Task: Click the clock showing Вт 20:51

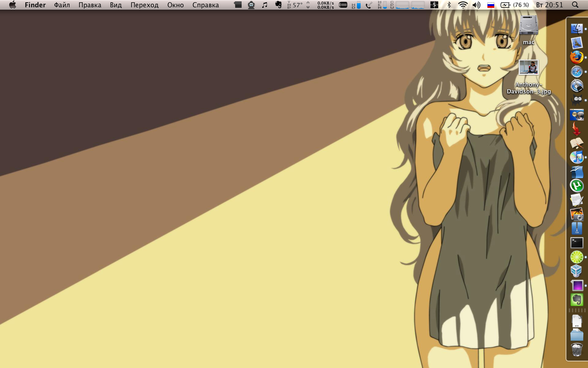Action: coord(549,5)
